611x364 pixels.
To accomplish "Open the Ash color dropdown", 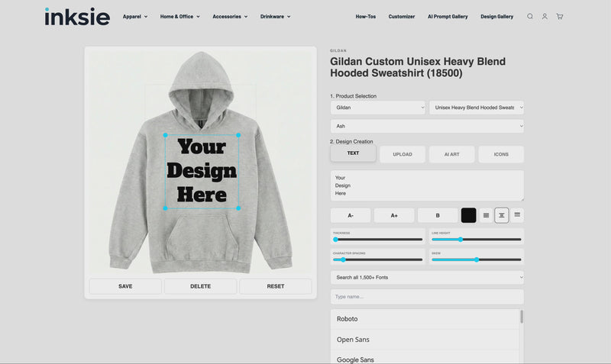I will (x=427, y=126).
